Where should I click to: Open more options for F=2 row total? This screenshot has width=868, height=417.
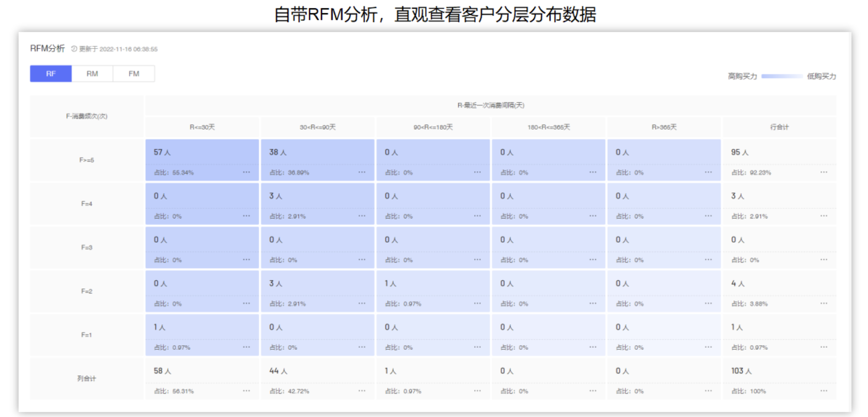point(824,303)
